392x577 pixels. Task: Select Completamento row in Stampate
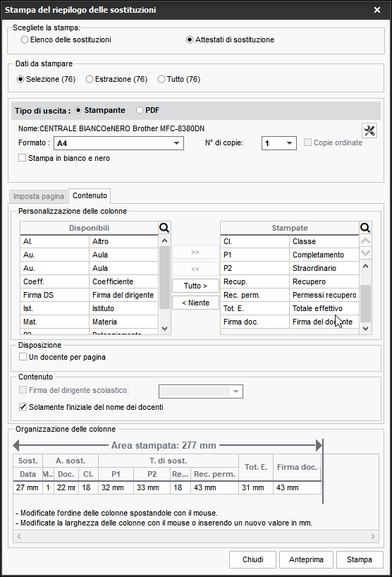(x=290, y=255)
